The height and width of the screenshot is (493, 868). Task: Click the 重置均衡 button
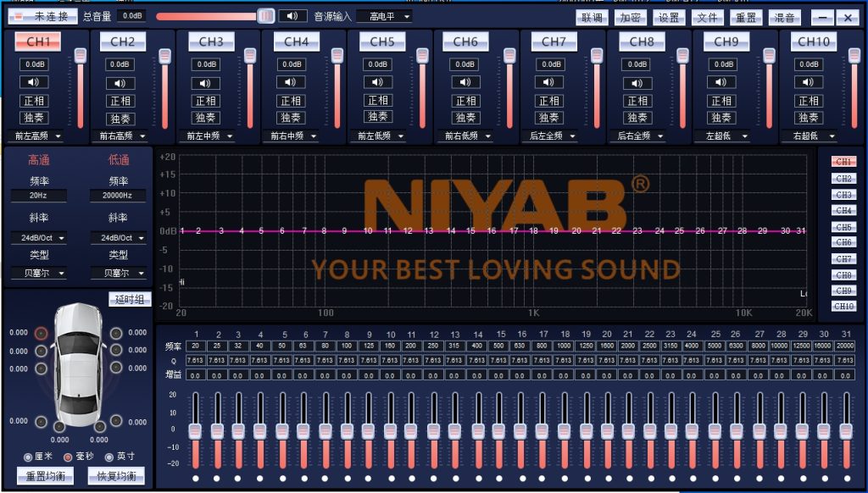coord(46,476)
